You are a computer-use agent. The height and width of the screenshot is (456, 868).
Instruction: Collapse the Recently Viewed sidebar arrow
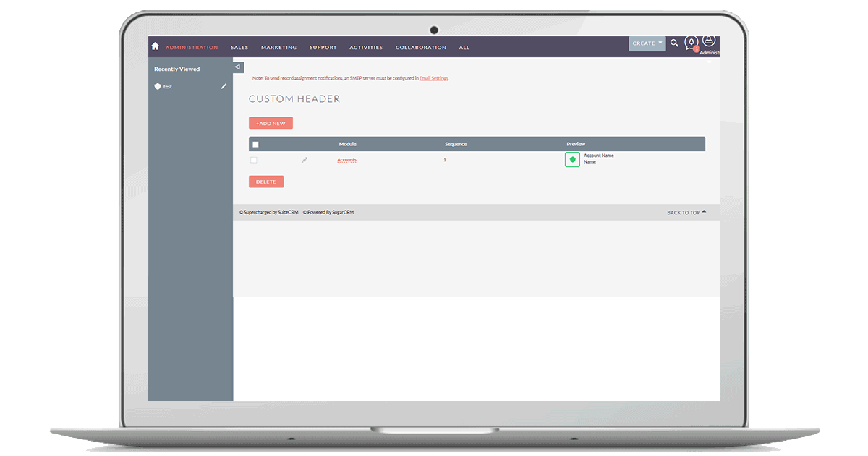238,67
